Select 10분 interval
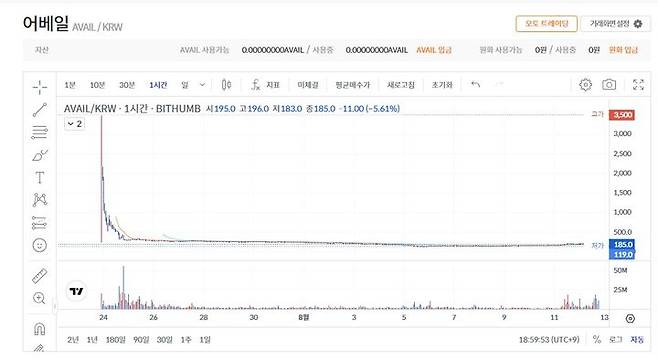 (97, 85)
